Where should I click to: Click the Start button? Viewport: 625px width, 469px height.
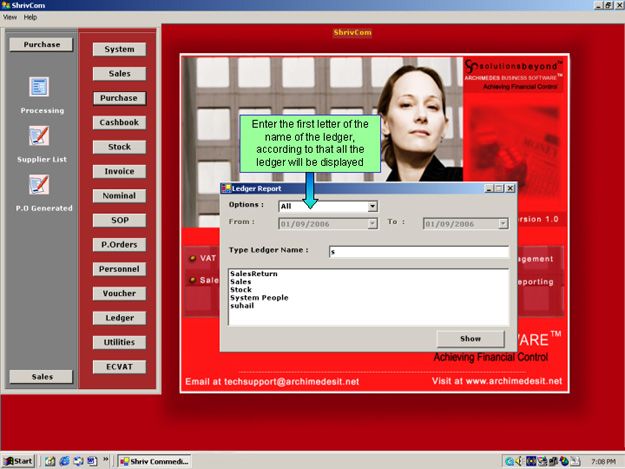[18, 461]
